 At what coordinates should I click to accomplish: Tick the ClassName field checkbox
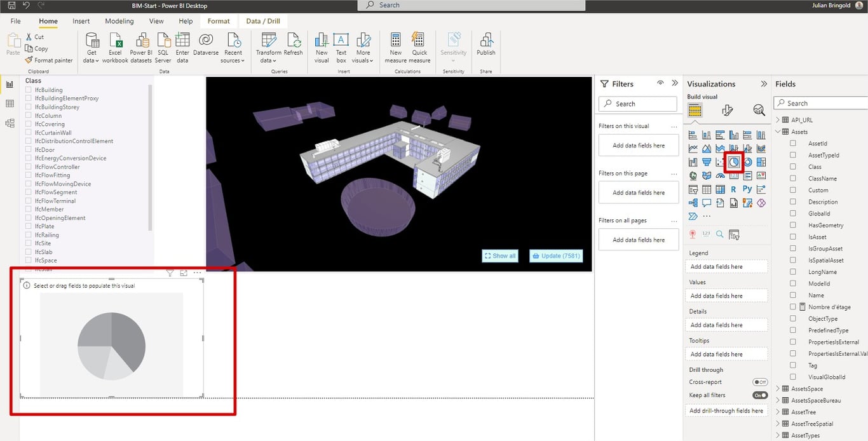pyautogui.click(x=793, y=179)
